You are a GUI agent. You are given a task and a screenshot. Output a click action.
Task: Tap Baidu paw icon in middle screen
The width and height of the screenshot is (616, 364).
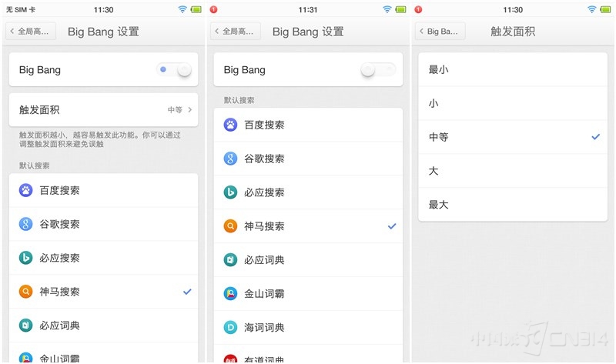(x=230, y=125)
